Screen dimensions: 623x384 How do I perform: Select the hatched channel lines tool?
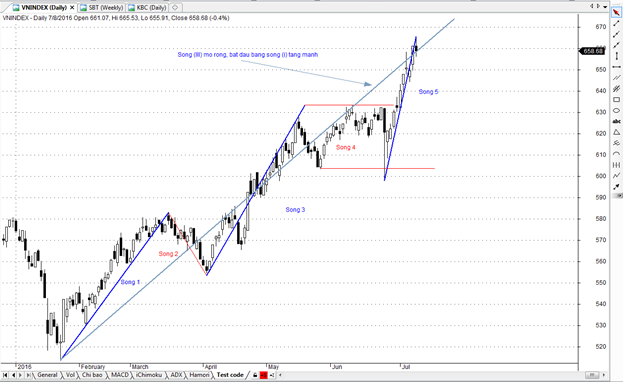(x=616, y=89)
